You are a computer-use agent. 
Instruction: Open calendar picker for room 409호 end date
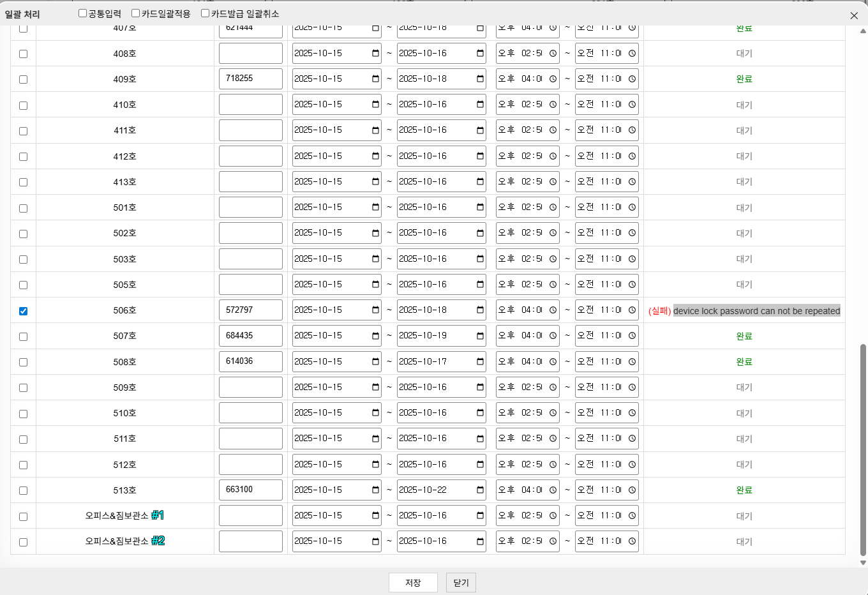click(x=480, y=79)
